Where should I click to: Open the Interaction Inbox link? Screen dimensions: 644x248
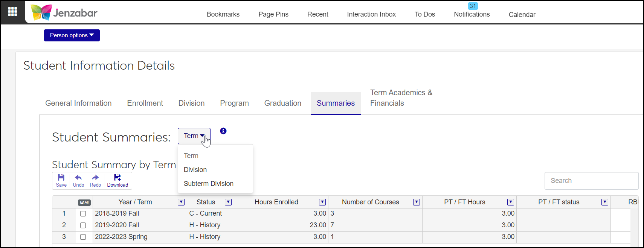[371, 14]
